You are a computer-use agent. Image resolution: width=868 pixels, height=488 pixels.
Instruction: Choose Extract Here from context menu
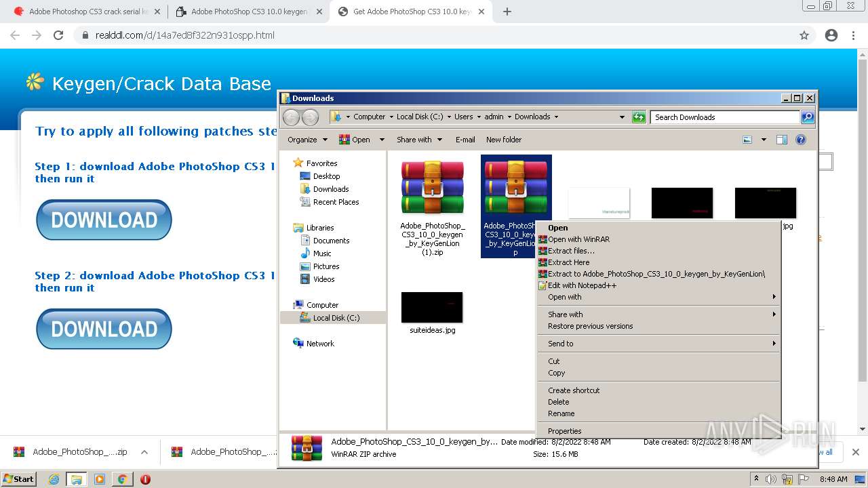[x=568, y=262]
